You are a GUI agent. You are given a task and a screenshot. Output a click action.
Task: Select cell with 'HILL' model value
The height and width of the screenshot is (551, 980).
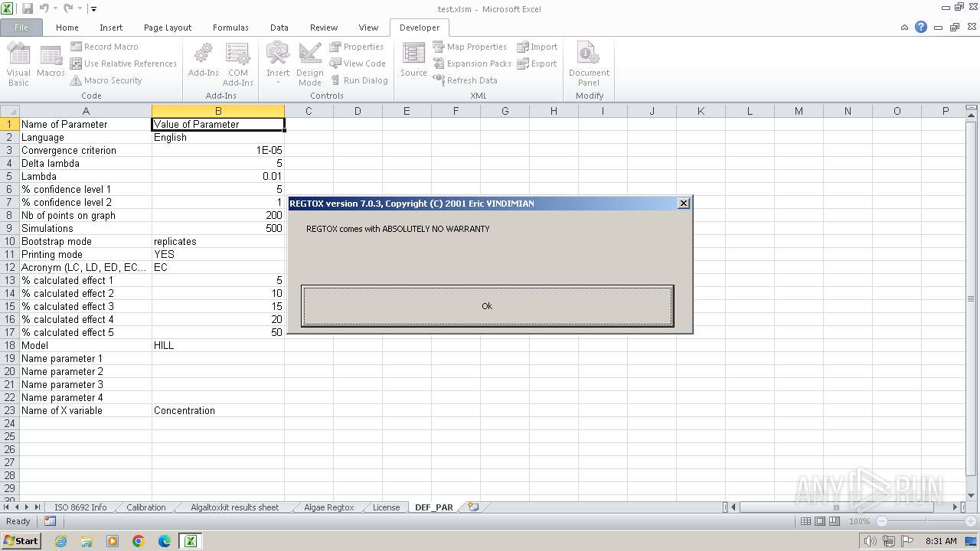click(x=218, y=345)
